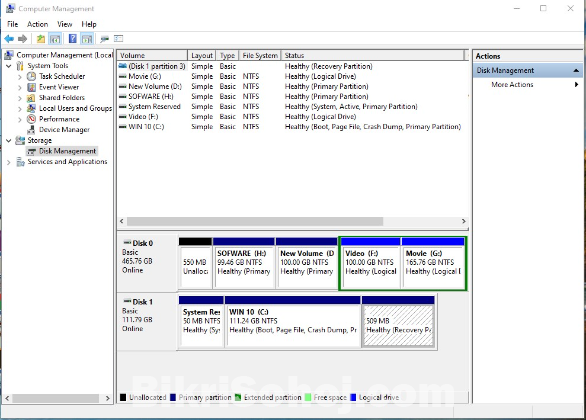This screenshot has height=420, width=586.
Task: Click the Local Users and Groups icon
Action: [x=31, y=108]
